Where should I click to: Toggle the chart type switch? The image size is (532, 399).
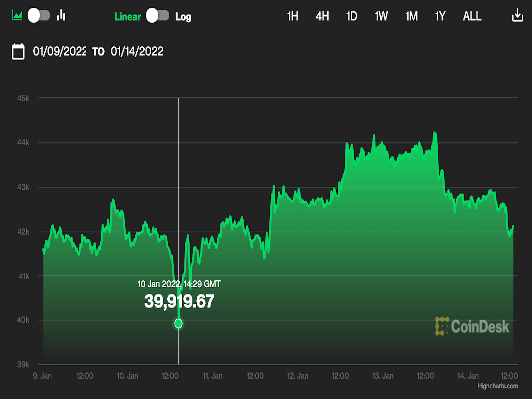pos(39,16)
